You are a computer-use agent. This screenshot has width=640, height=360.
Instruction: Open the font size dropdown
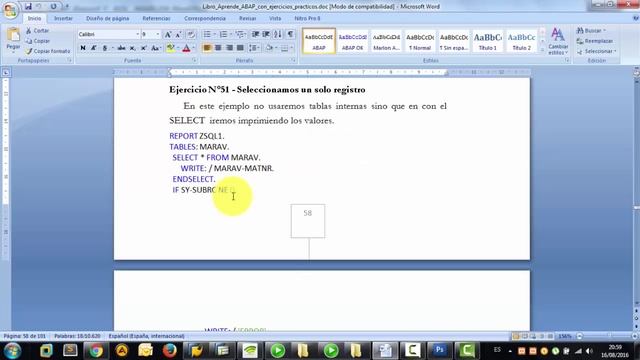(158, 34)
